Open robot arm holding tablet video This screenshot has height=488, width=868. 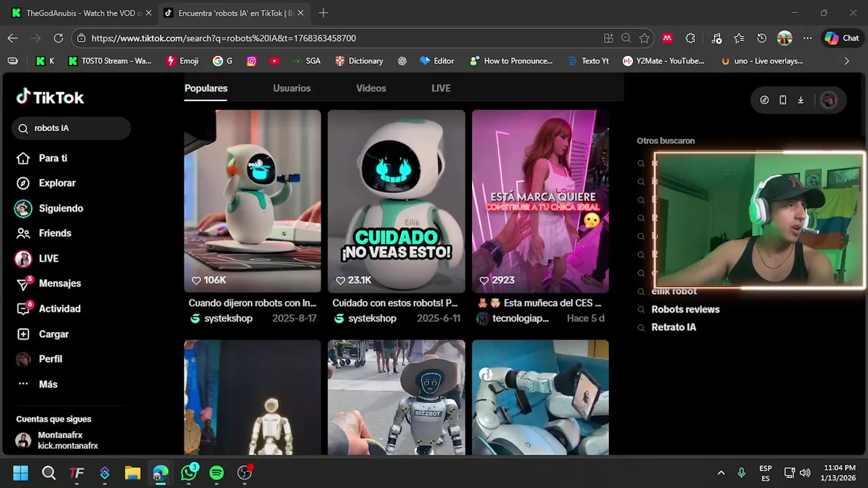tap(540, 397)
